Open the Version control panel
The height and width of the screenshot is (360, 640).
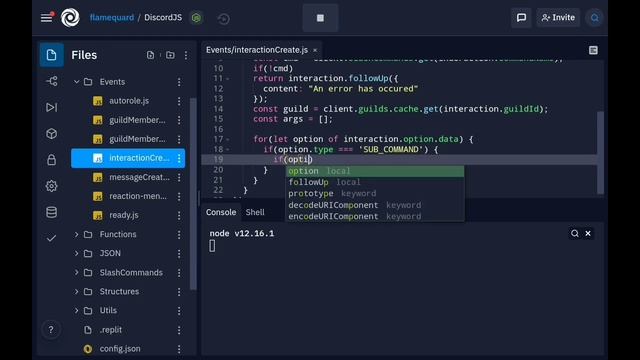pos(51,81)
